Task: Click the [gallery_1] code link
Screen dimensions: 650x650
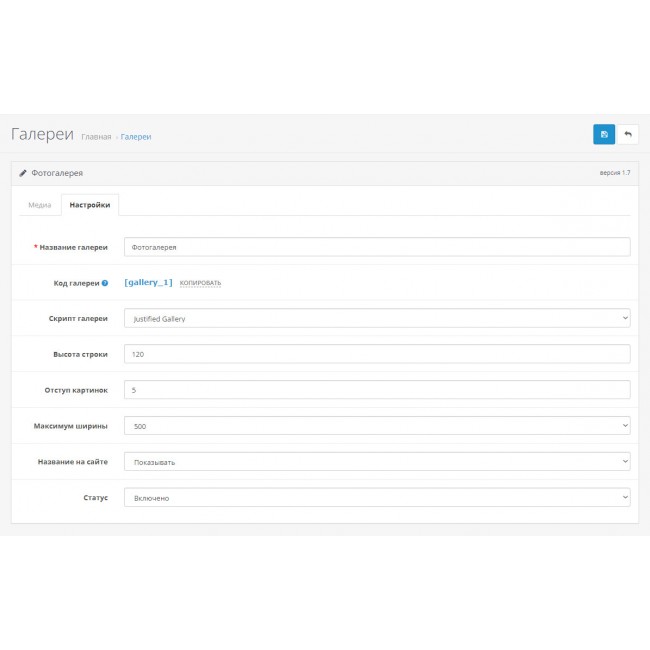Action: [x=148, y=282]
